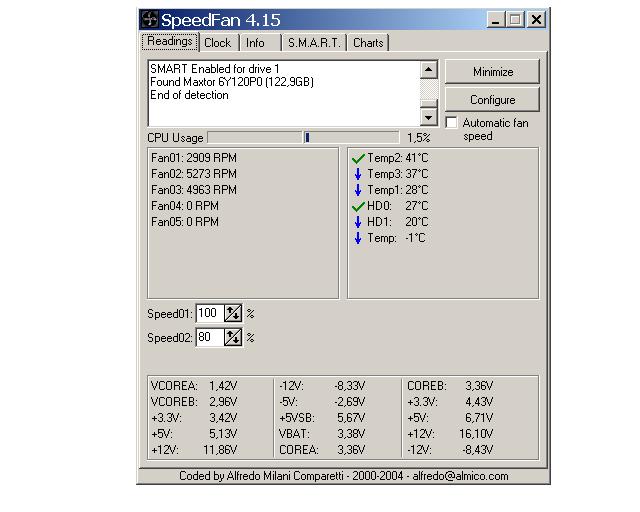Open the S.M.A.R.T. tab
Image resolution: width=640 pixels, height=512 pixels.
pos(314,43)
